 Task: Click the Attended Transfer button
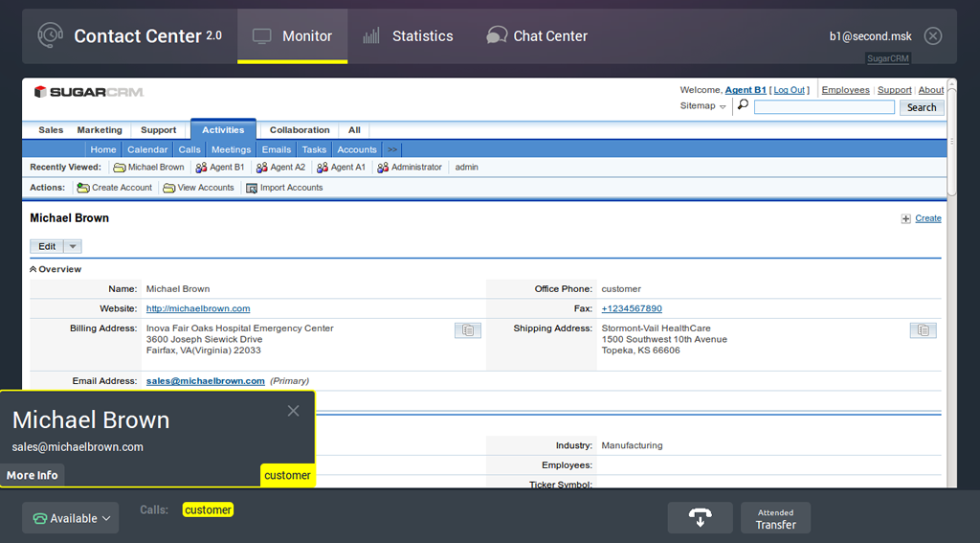click(775, 517)
